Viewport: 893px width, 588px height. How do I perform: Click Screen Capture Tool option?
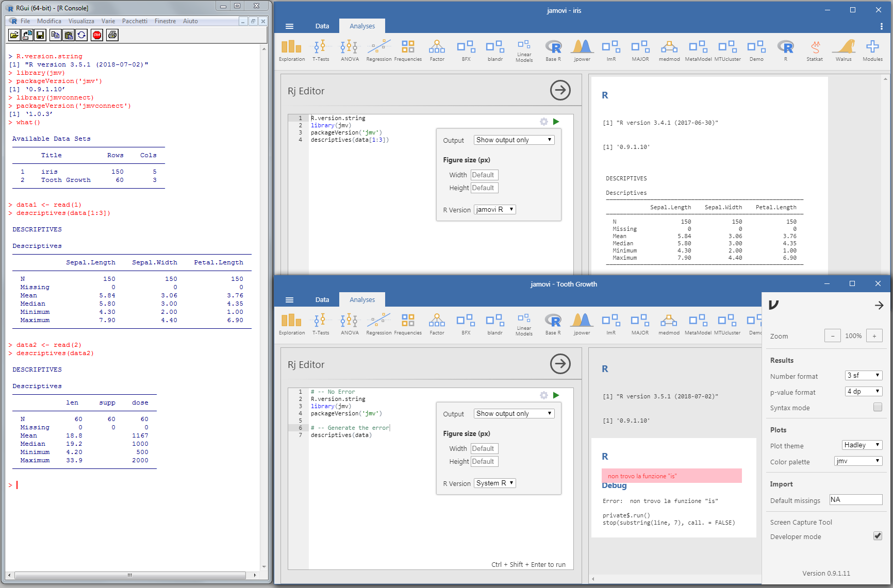point(801,522)
